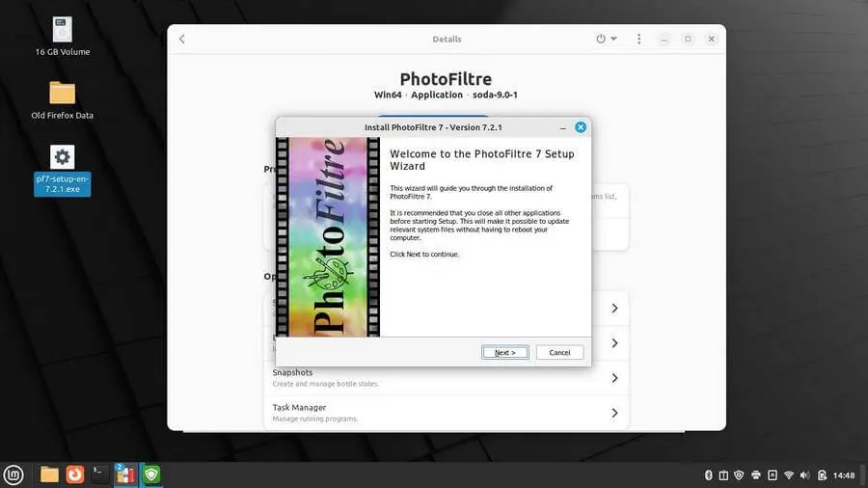Open the Task Manager option row
Screen dimensions: 868x488
coord(447,413)
